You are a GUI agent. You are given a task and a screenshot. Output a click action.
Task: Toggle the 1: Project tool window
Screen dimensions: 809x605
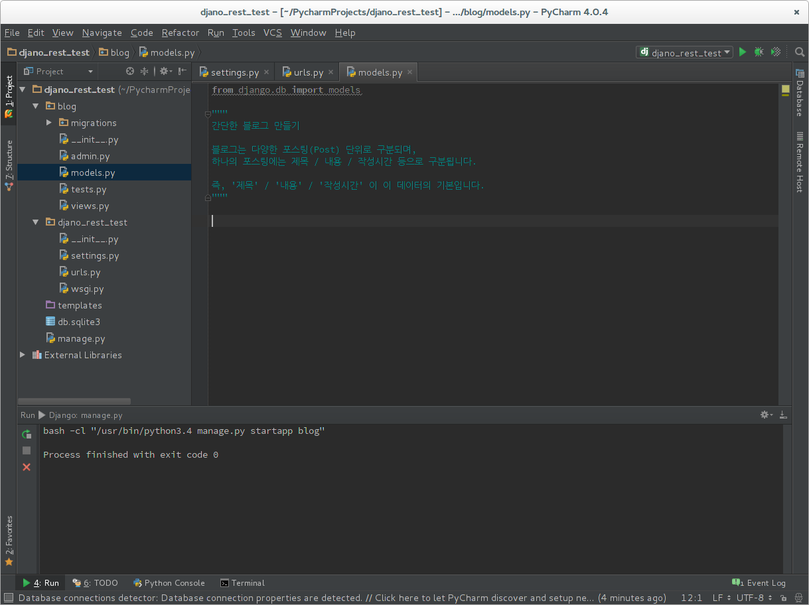tap(9, 96)
